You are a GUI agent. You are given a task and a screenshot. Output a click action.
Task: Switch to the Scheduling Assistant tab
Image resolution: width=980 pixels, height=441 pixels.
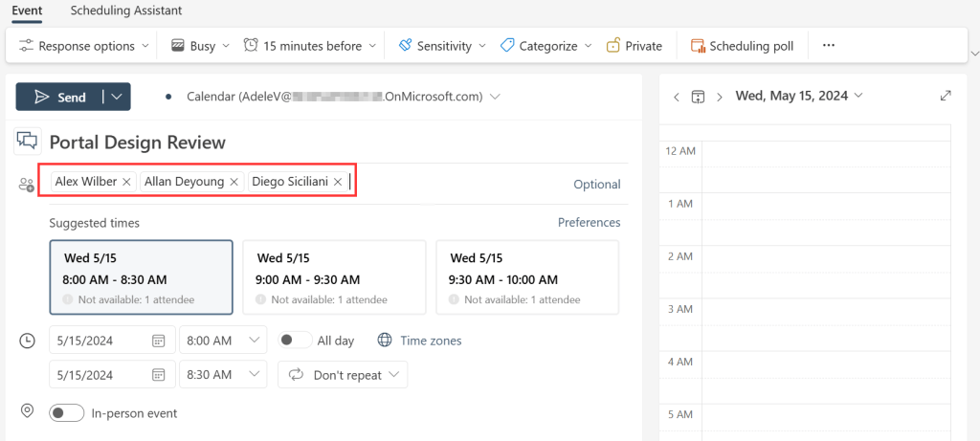pos(126,11)
